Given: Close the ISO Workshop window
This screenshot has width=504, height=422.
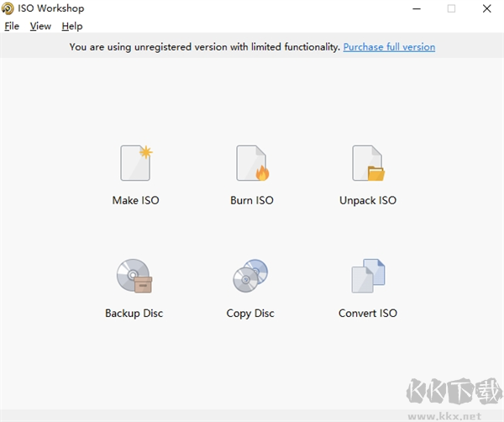Looking at the screenshot, I should [x=486, y=8].
